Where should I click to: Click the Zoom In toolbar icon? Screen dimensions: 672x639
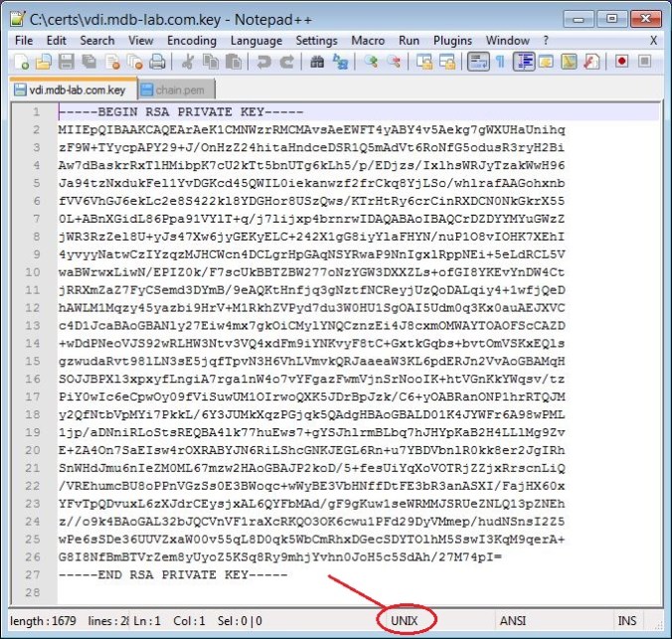[x=371, y=62]
